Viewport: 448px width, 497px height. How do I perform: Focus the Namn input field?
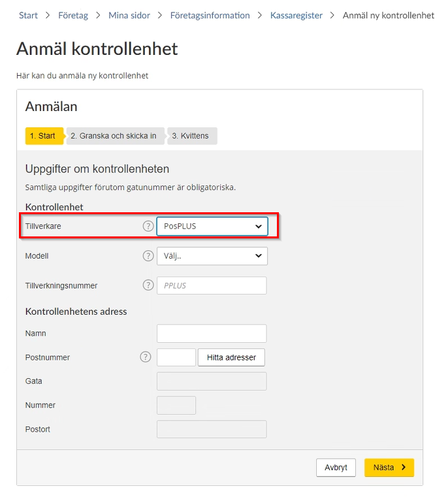(212, 334)
